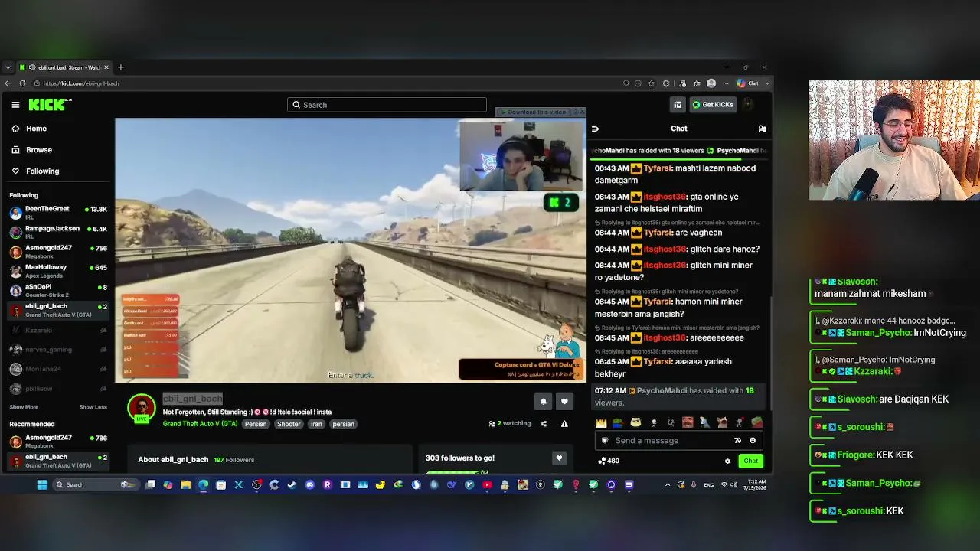This screenshot has width=980, height=551.
Task: Close the ebii_gnl_bach Stream browser tab
Action: click(106, 67)
